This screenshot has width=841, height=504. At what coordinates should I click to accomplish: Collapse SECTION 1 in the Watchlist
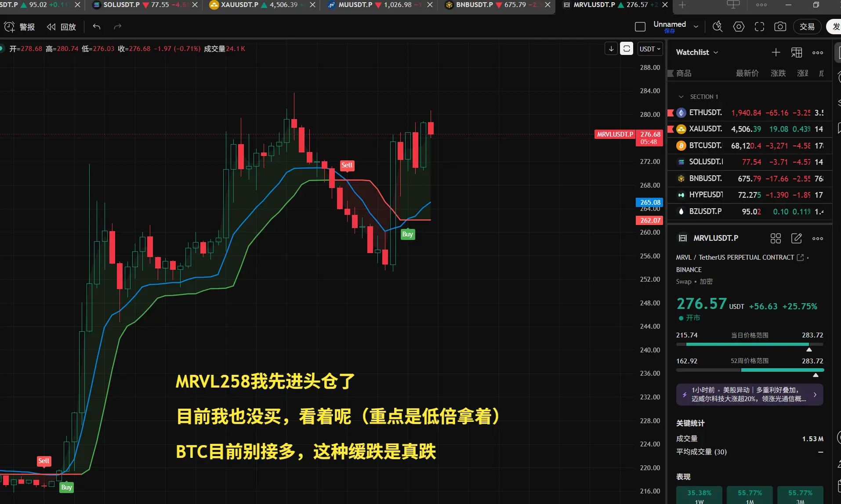[x=681, y=97]
